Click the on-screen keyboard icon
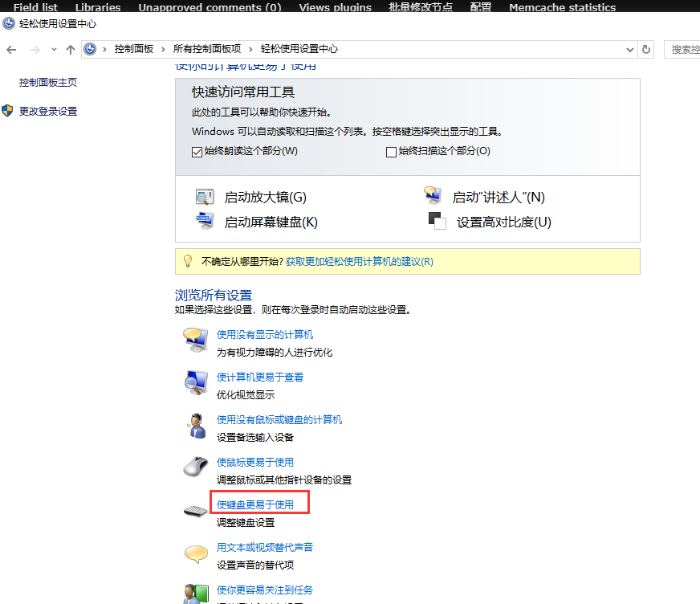 coord(205,222)
